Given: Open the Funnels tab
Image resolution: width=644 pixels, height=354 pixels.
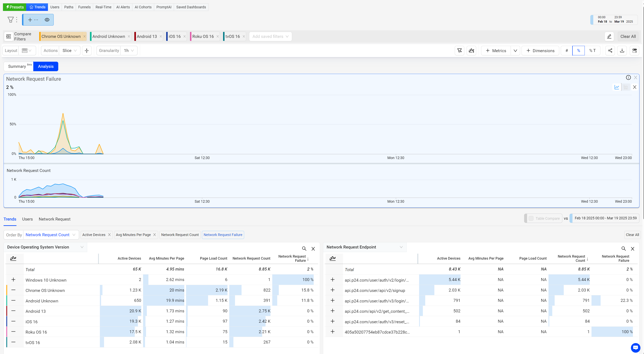Looking at the screenshot, I should tap(84, 7).
